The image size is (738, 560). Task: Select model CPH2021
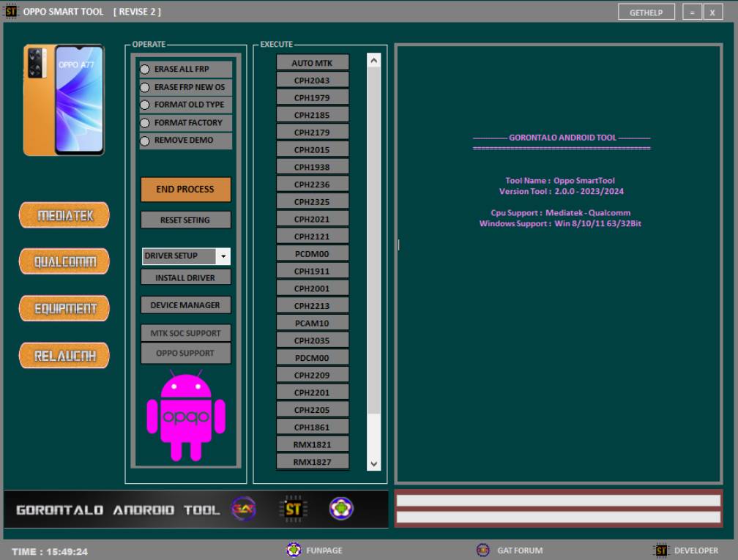click(x=313, y=219)
